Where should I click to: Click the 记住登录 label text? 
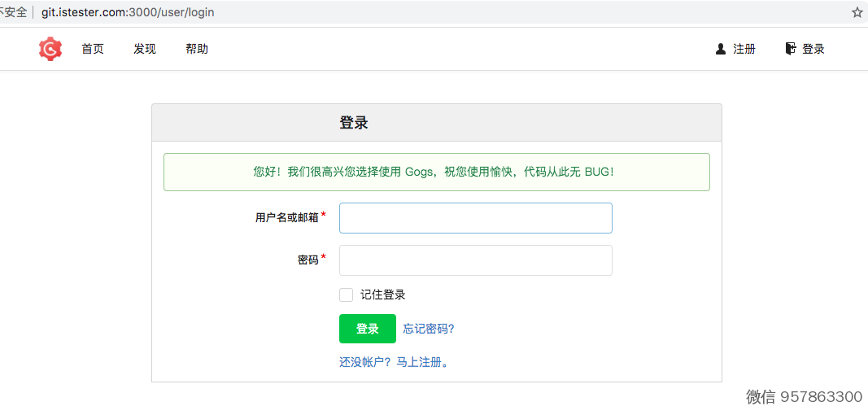click(383, 295)
